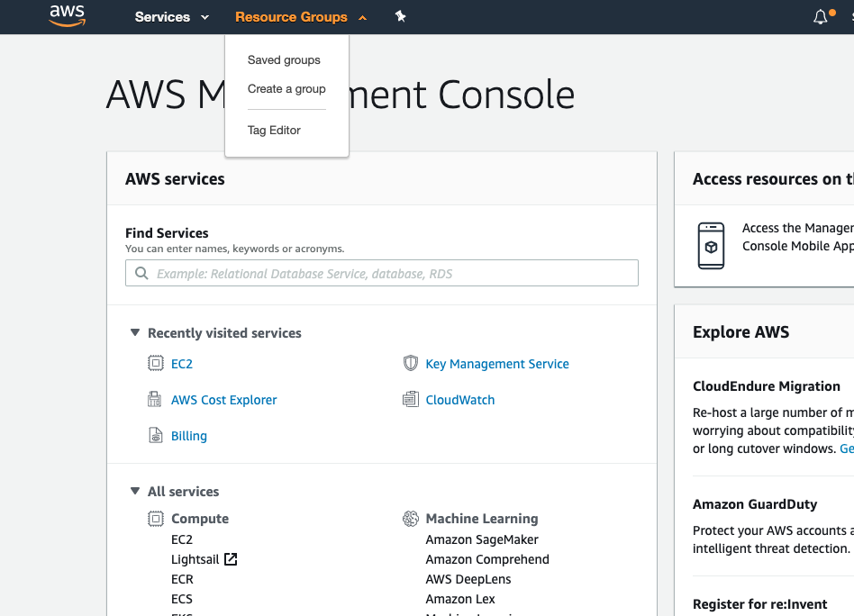Click inside the Find Services search field
Viewport: 854px width, 616px height.
tap(380, 273)
